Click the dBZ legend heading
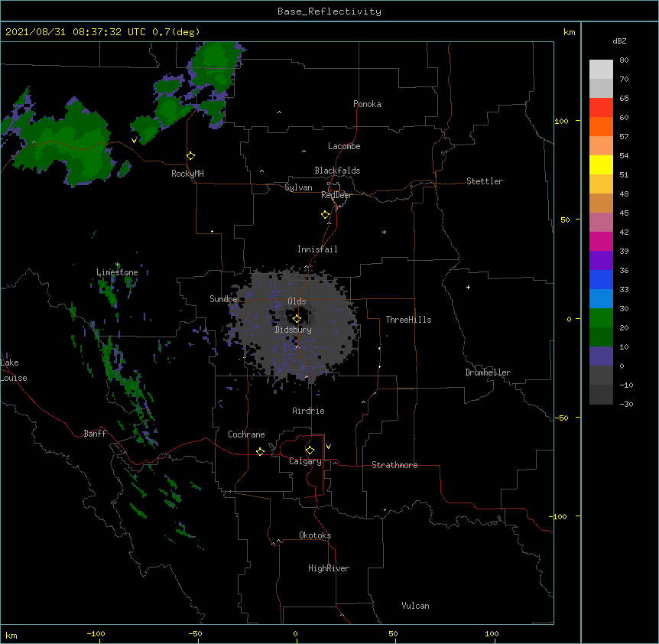The height and width of the screenshot is (644, 659). (619, 41)
